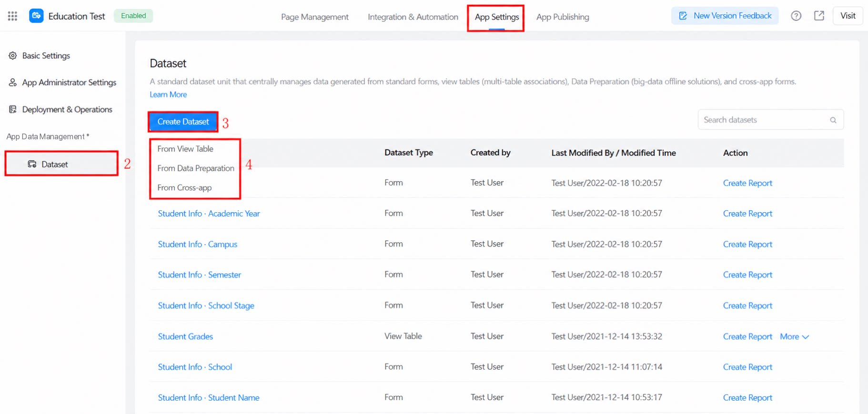Click the search magnifier icon in datasets box
The width and height of the screenshot is (868, 414).
(x=833, y=120)
